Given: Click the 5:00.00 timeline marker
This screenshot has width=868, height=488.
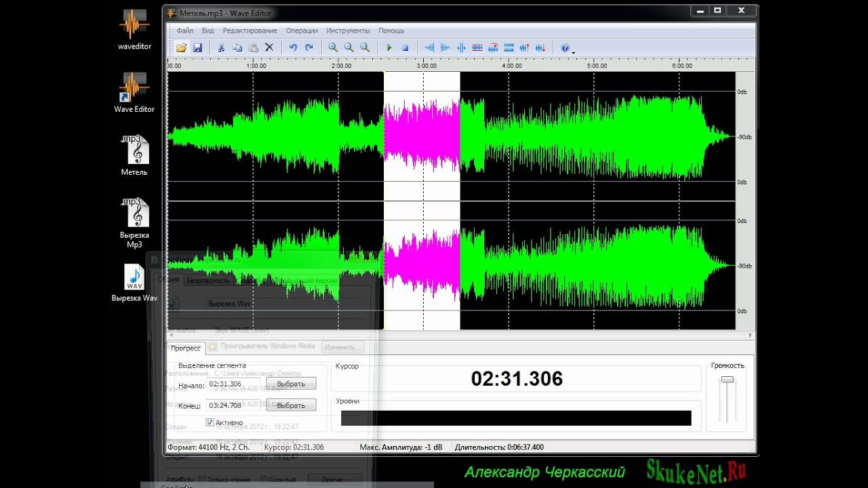Looking at the screenshot, I should (597, 66).
